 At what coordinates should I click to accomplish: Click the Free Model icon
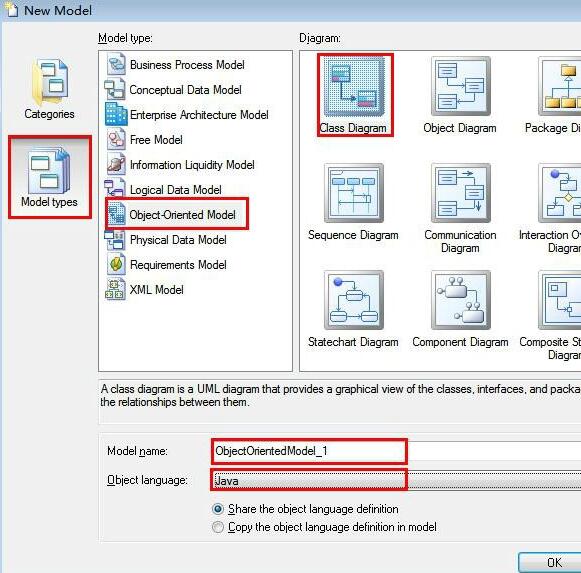tap(116, 139)
